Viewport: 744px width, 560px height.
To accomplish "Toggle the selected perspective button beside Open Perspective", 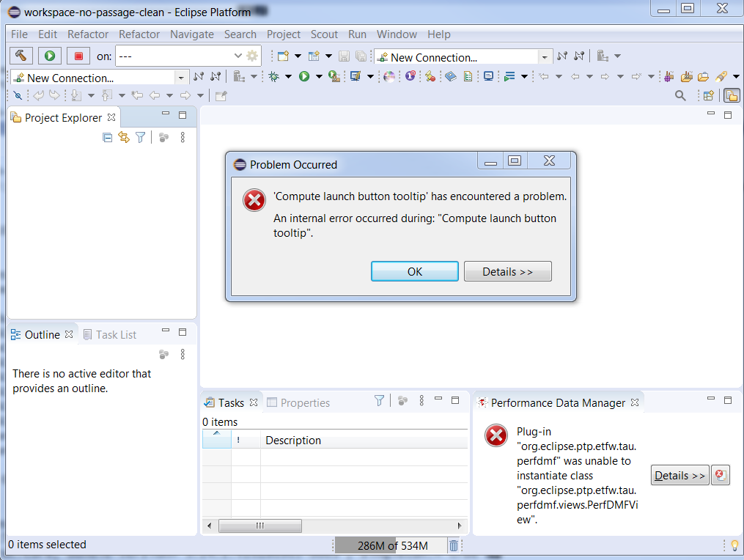I will point(732,96).
